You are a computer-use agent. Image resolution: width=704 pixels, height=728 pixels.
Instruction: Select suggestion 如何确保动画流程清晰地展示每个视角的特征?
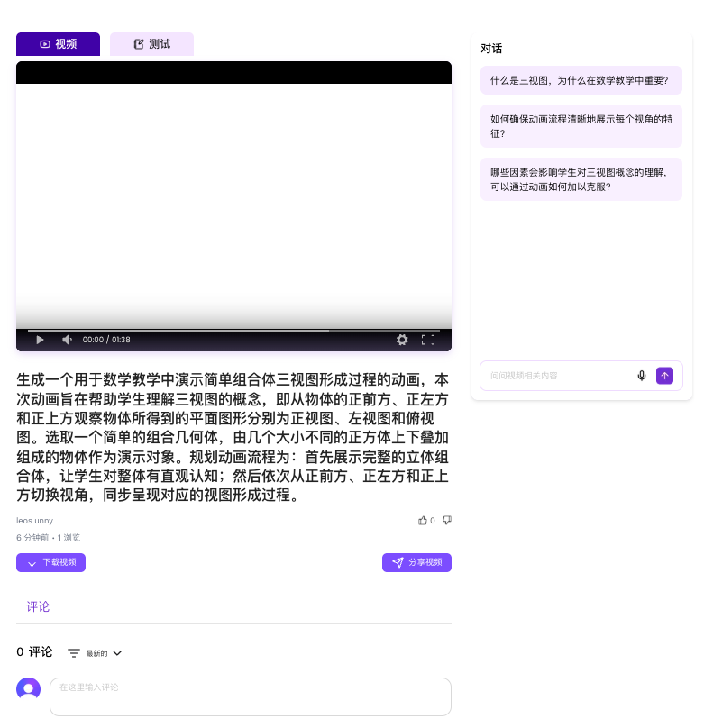point(581,126)
